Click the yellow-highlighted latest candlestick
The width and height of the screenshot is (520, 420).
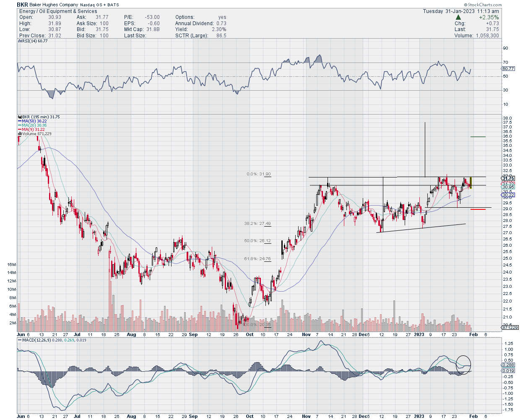(471, 183)
